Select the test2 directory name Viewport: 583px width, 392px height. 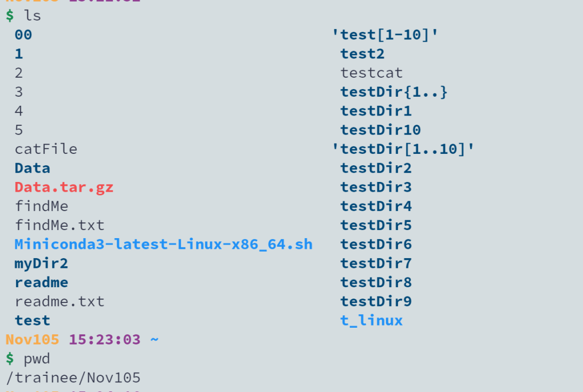(363, 54)
